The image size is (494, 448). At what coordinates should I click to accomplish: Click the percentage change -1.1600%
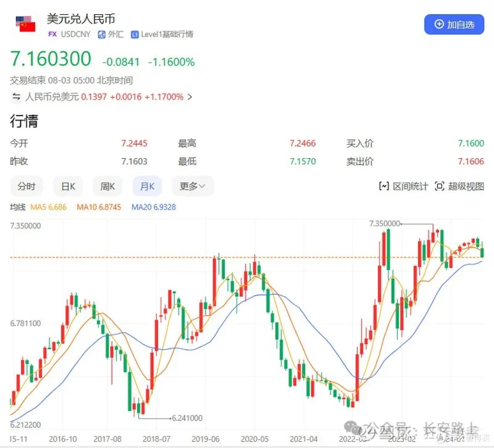click(x=172, y=62)
